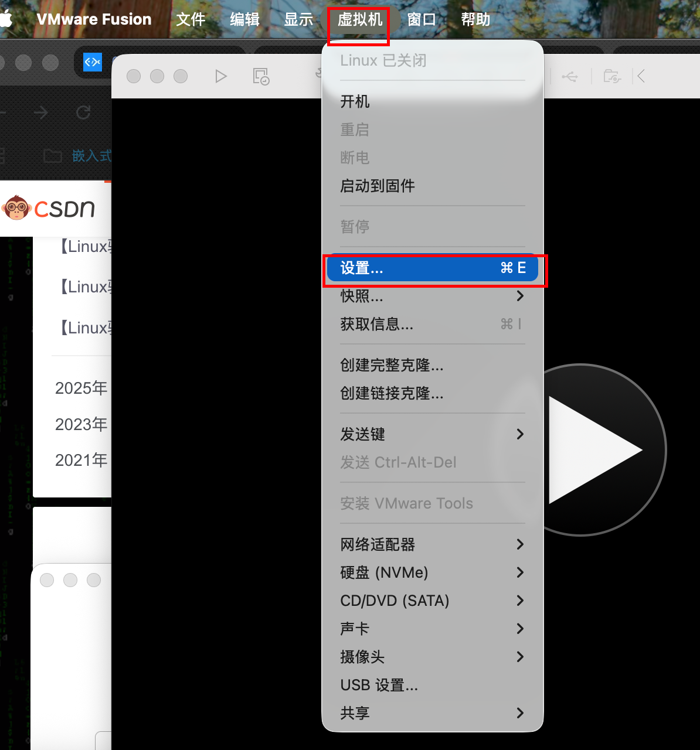
Task: Open 设置... for the virtual machine
Action: pos(433,268)
